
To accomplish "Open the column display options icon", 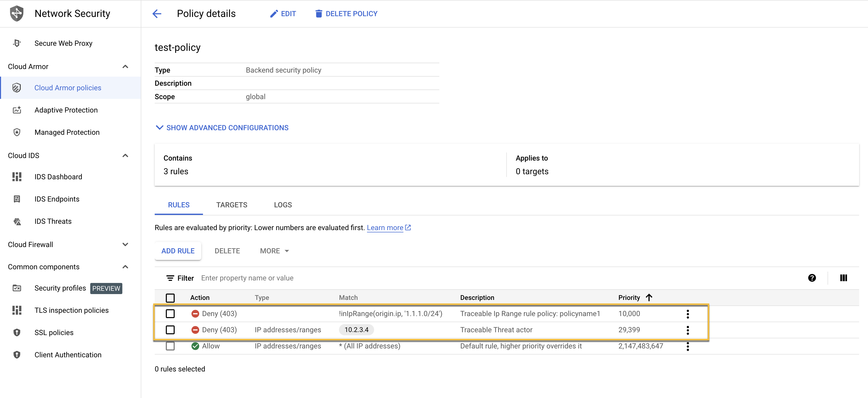I will [843, 278].
